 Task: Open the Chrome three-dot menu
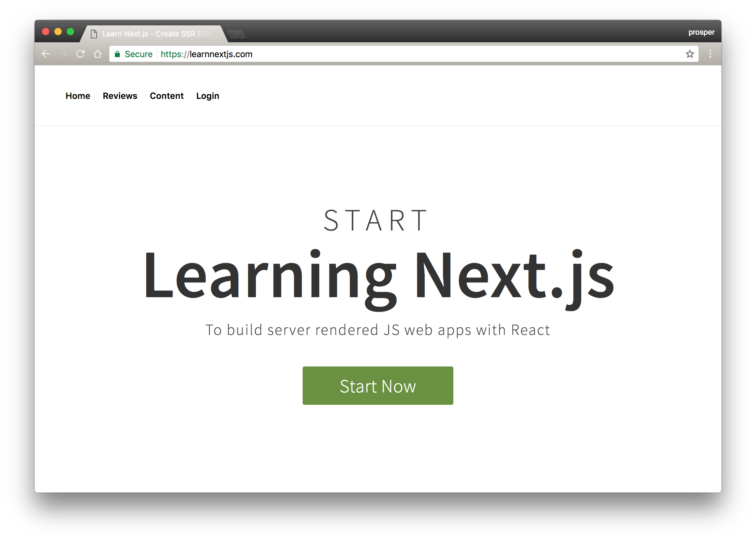(710, 54)
